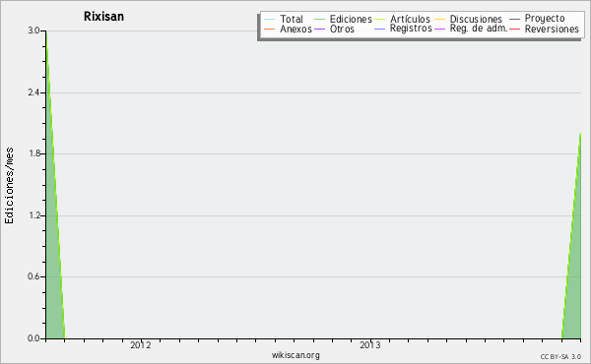591x364 pixels.
Task: Select the 'Reg. de adm.' legend entry
Action: pos(479,29)
